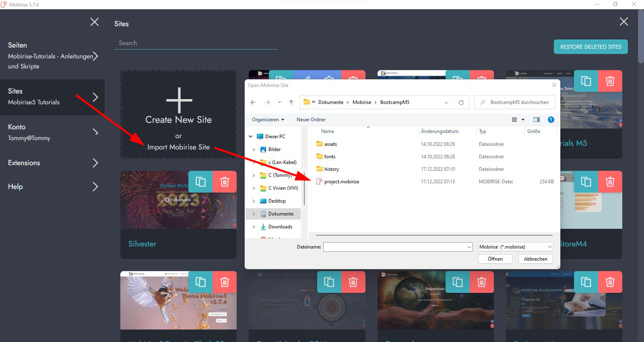
Task: Clone the Mobirise BusinessM4 site
Action: [x=586, y=282]
